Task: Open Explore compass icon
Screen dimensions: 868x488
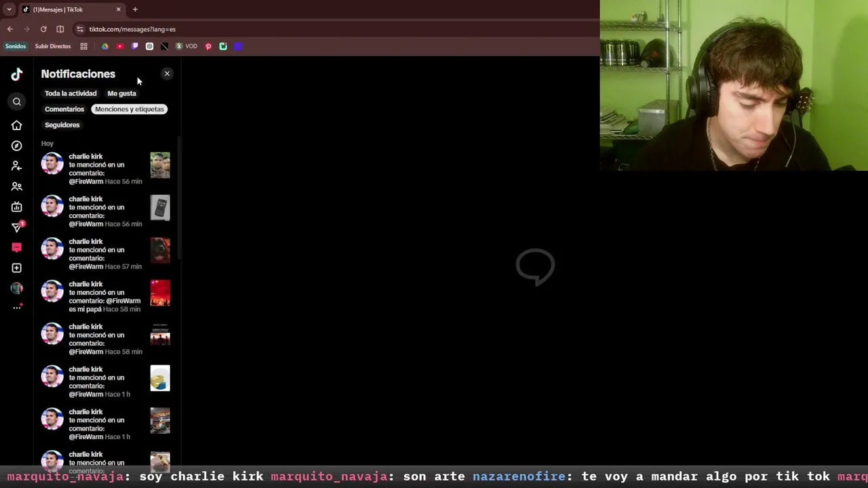Action: tap(16, 146)
